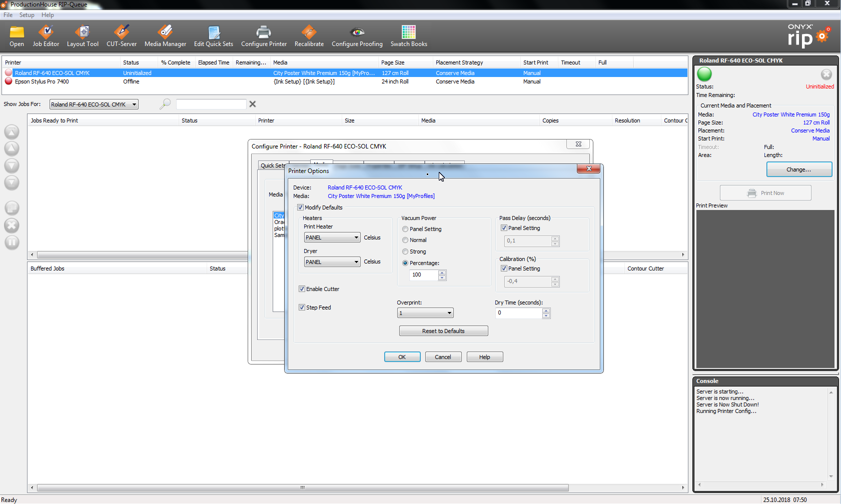Viewport: 841px width, 504px height.
Task: Increase Dry Time with up arrow
Action: [546, 310]
